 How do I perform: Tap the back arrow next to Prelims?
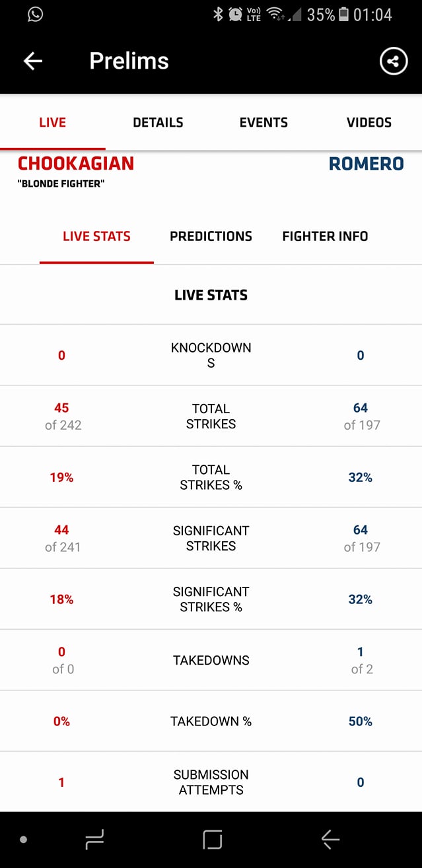click(x=32, y=61)
